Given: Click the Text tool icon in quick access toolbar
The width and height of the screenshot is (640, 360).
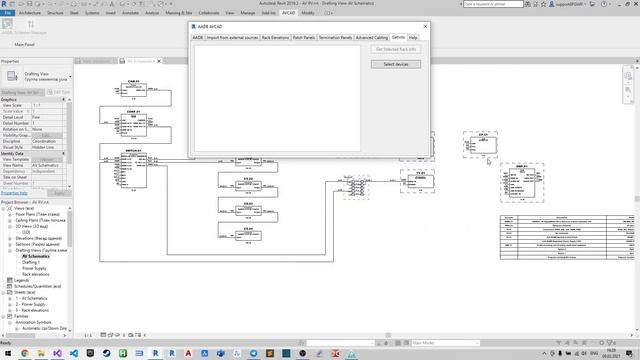Looking at the screenshot, I should 111,4.
